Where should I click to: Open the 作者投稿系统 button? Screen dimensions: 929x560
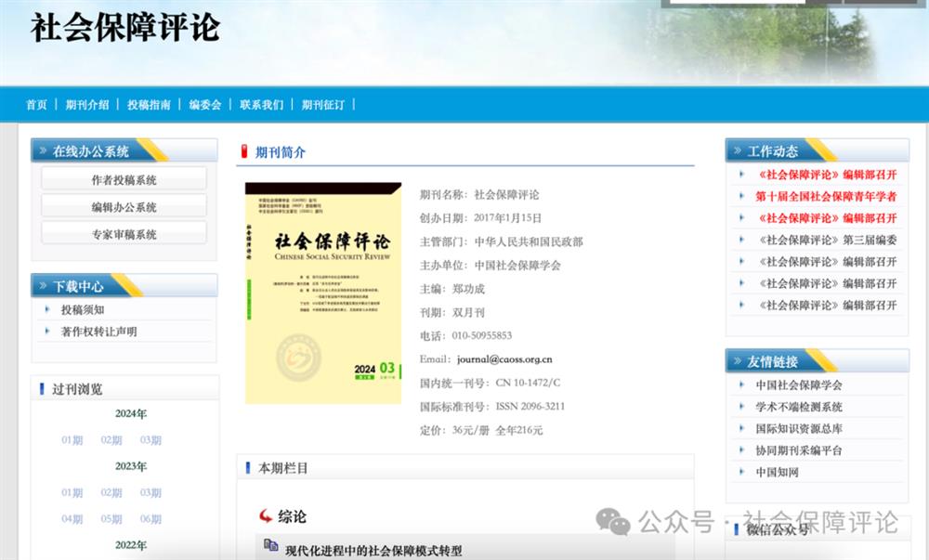click(x=124, y=180)
